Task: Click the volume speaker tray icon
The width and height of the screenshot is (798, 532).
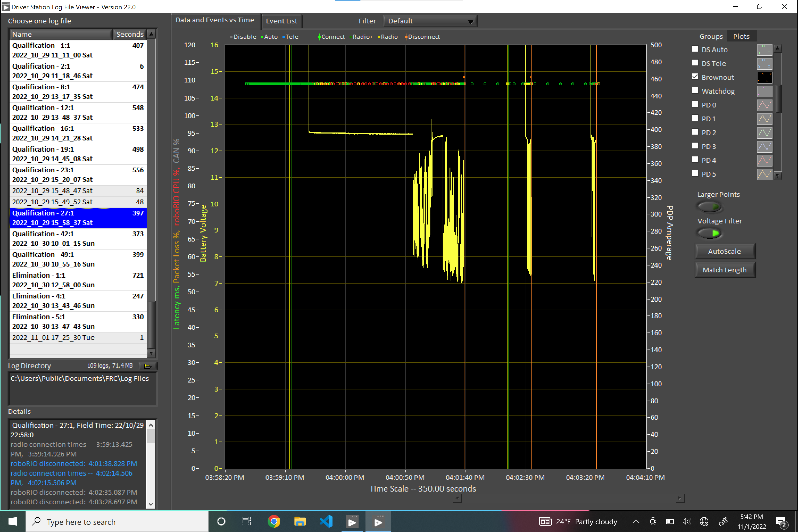Action: tap(686, 521)
